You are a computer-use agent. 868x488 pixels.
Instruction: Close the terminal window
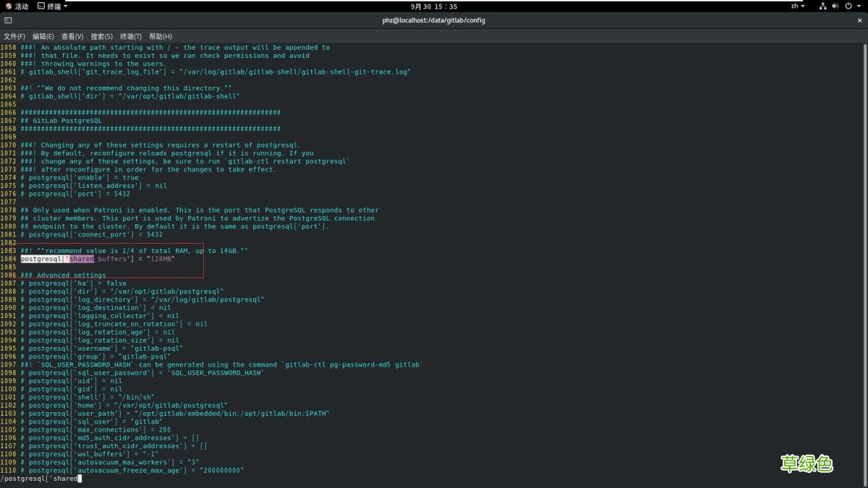coord(860,20)
